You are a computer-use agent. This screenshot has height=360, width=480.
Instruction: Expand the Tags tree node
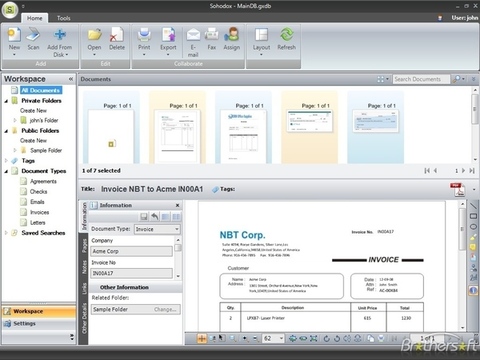pos(6,161)
